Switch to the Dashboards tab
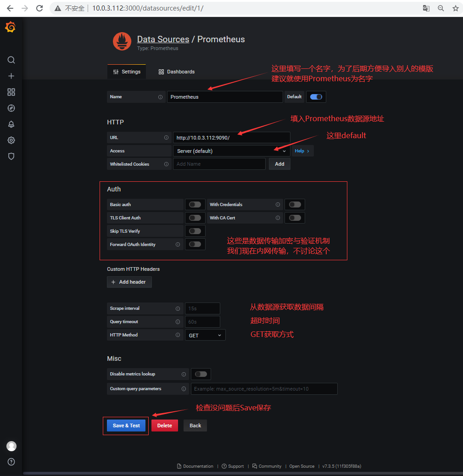 (177, 72)
